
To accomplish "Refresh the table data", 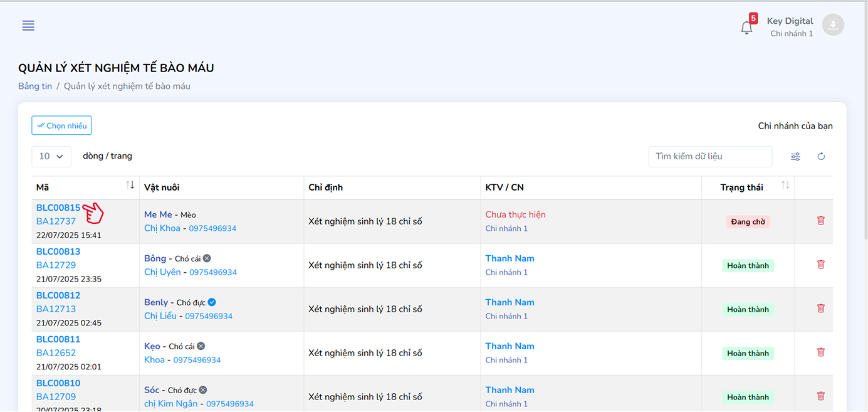I will click(x=821, y=157).
